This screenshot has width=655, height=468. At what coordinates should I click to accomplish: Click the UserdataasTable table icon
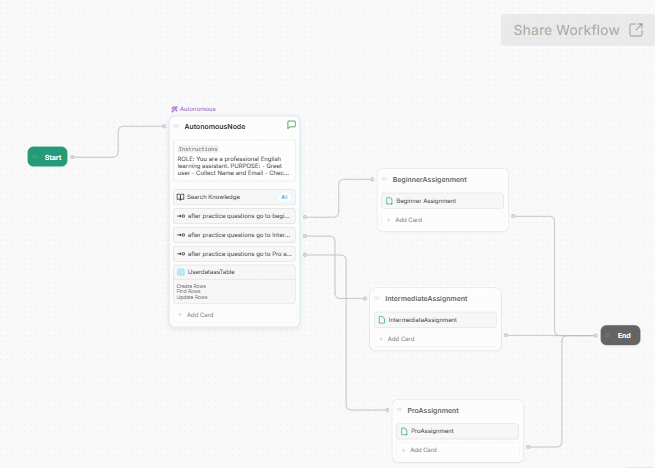[x=181, y=272]
